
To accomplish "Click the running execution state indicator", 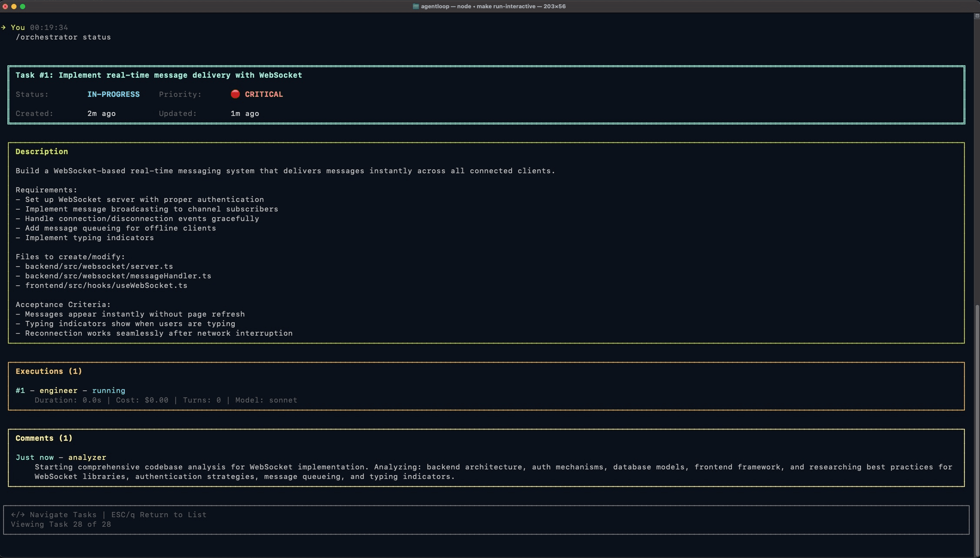I will (109, 390).
